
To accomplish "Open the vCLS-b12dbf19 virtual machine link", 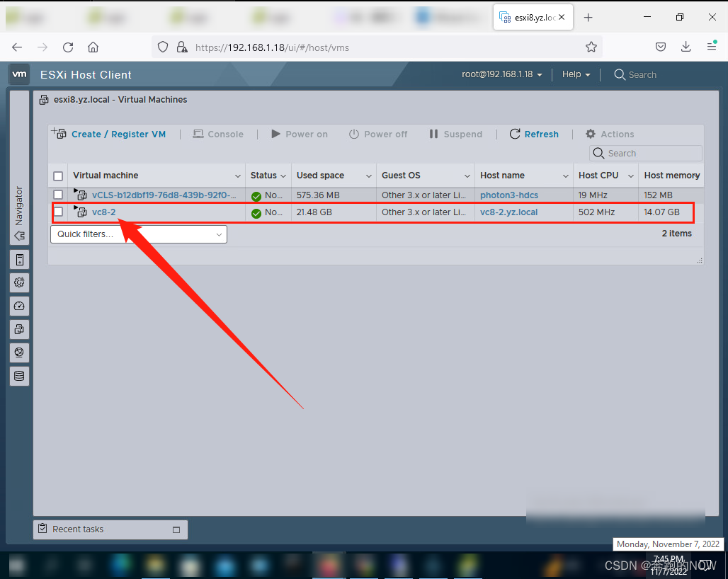I will pyautogui.click(x=164, y=195).
